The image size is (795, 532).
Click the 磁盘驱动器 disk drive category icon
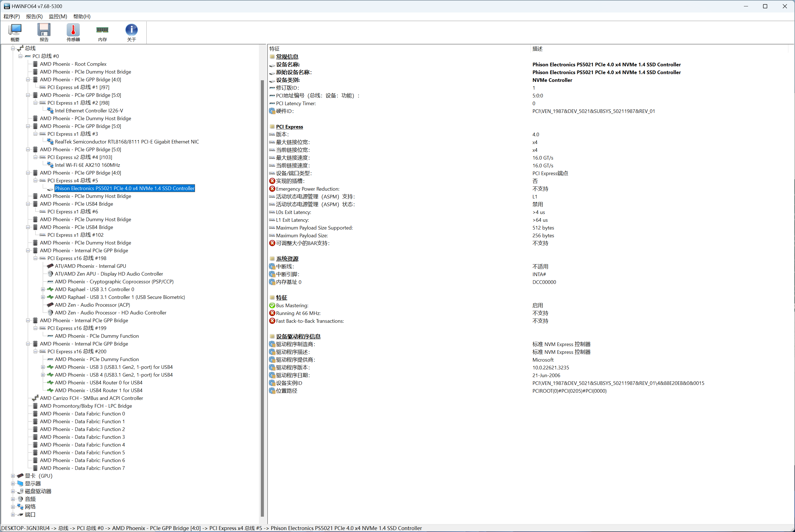20,491
